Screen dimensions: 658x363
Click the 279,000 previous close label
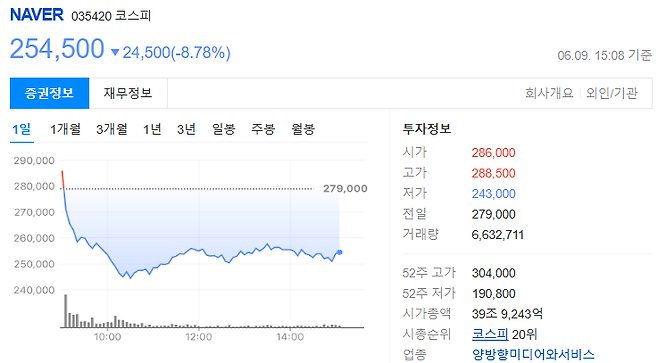345,189
